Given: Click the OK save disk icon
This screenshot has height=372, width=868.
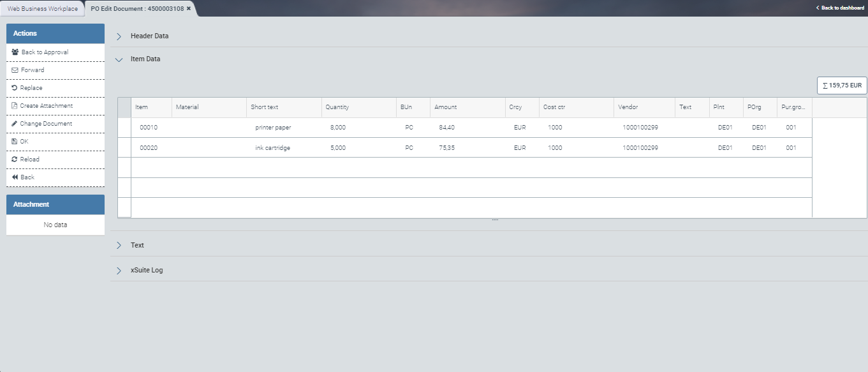Looking at the screenshot, I should 15,142.
